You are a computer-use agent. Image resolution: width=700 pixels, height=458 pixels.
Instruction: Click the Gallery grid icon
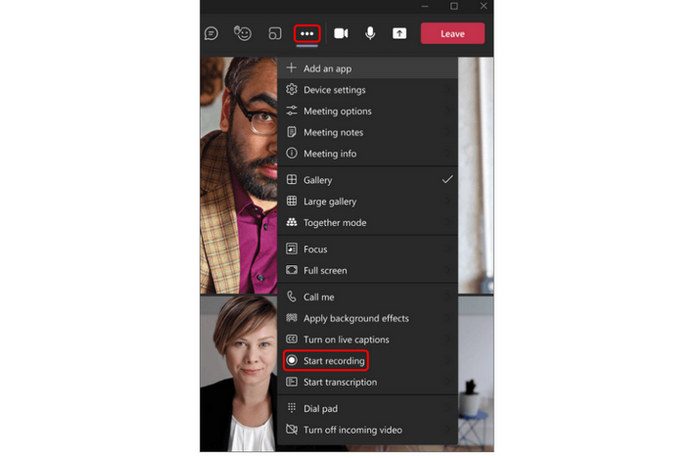[292, 179]
